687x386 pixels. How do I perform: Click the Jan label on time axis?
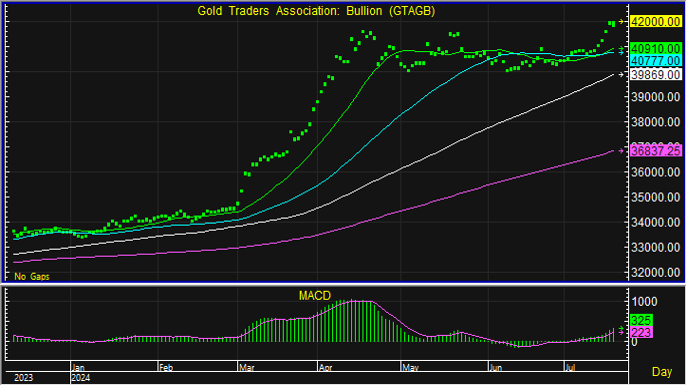pyautogui.click(x=78, y=368)
